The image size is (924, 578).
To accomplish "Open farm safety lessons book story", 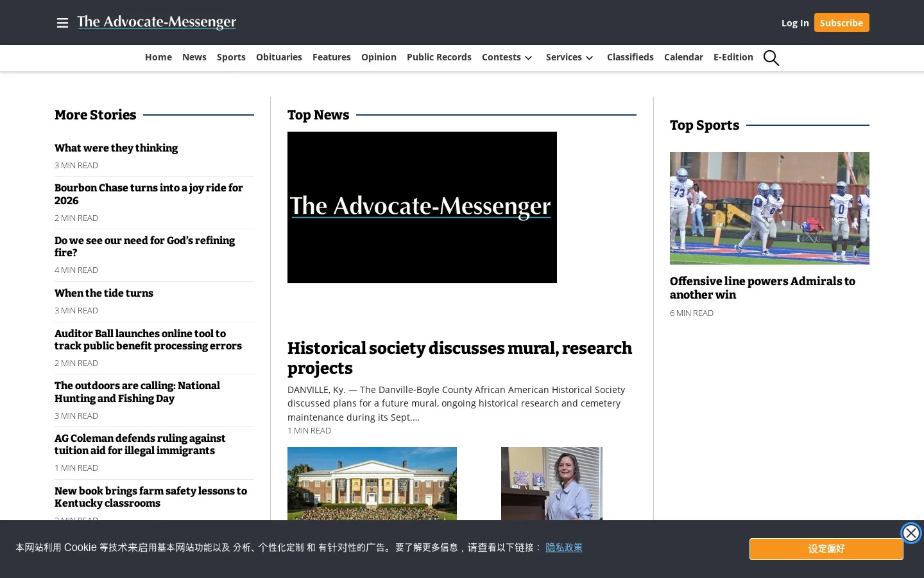I will pyautogui.click(x=151, y=497).
